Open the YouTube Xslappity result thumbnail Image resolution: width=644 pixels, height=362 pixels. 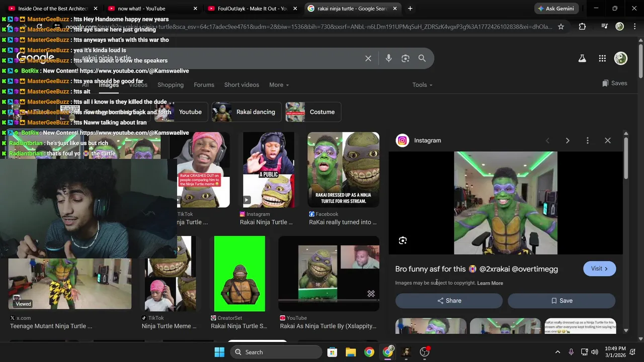click(x=329, y=274)
